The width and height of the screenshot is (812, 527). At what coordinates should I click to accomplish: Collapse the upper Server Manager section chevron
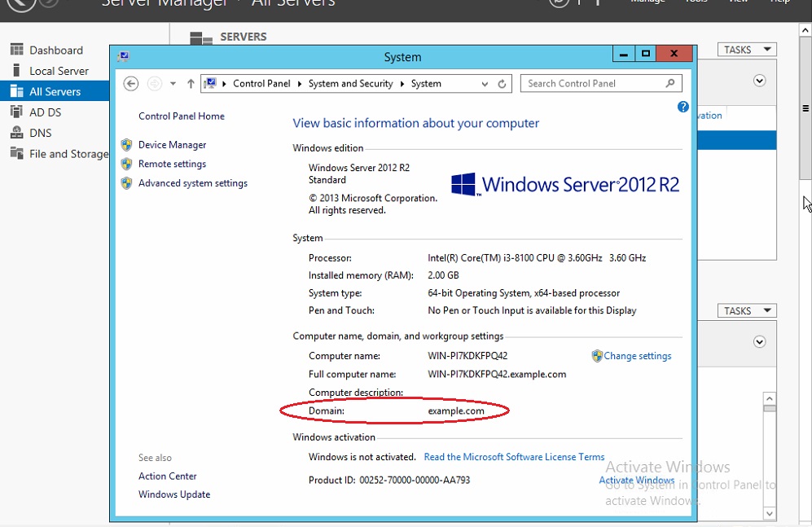(x=760, y=81)
